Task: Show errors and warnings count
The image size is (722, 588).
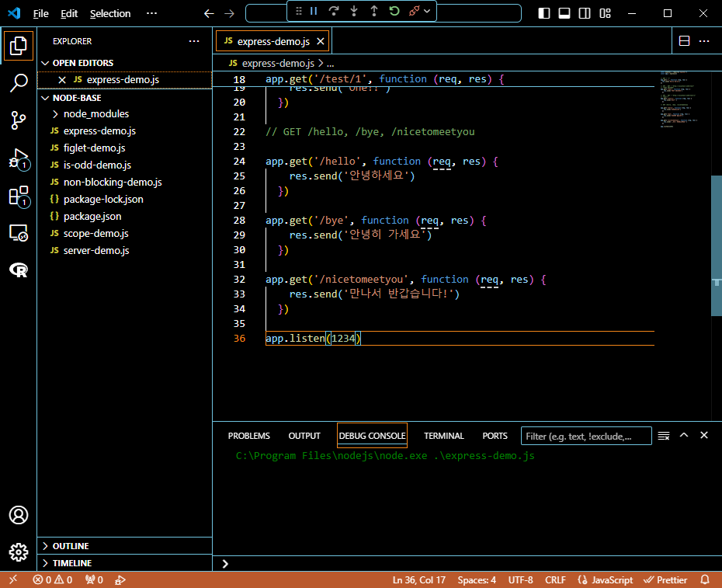Action: (x=53, y=579)
